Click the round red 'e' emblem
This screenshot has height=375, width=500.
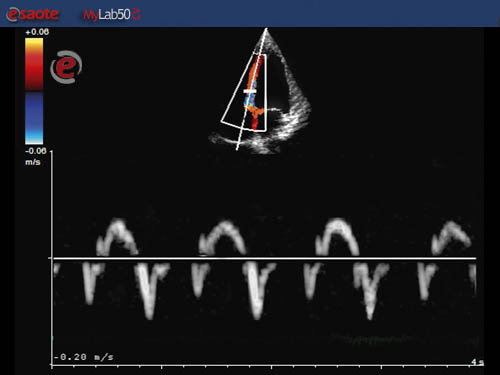(66, 67)
